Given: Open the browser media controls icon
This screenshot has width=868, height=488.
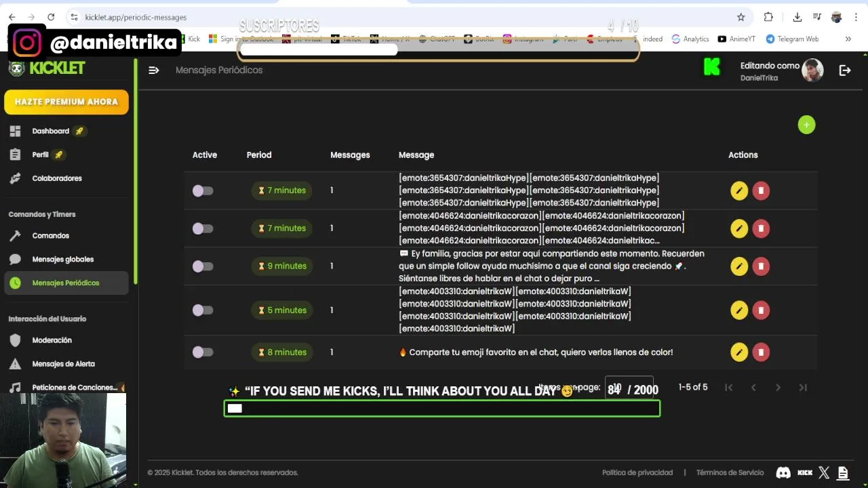Looking at the screenshot, I should pos(816,17).
